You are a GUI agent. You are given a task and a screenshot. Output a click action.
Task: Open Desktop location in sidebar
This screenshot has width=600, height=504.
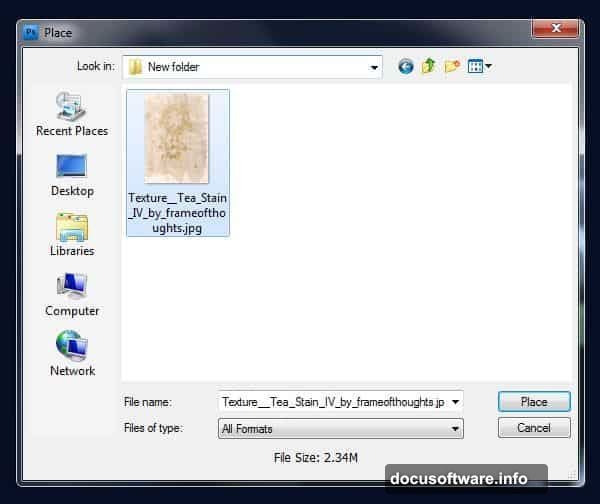pyautogui.click(x=72, y=175)
